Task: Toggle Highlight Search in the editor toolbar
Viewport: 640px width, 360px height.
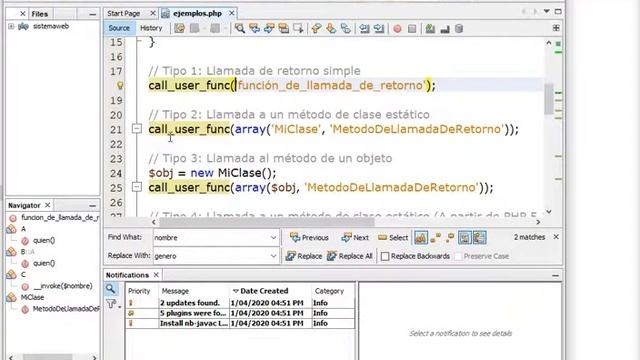Action: click(x=284, y=28)
